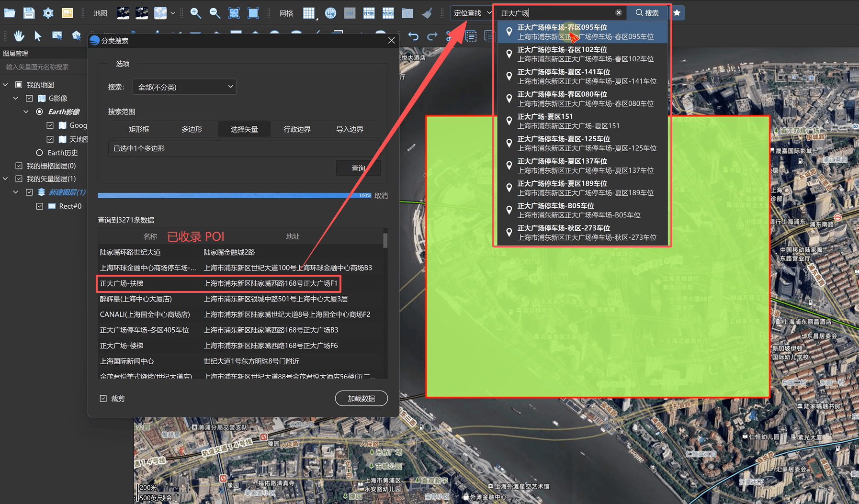The image size is (859, 504).
Task: Toggle the 我的栅格图层(0) checkbox
Action: [19, 166]
